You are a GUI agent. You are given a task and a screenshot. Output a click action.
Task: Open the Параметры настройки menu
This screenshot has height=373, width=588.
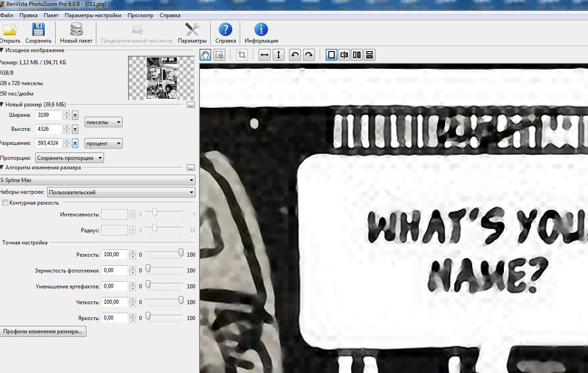93,15
